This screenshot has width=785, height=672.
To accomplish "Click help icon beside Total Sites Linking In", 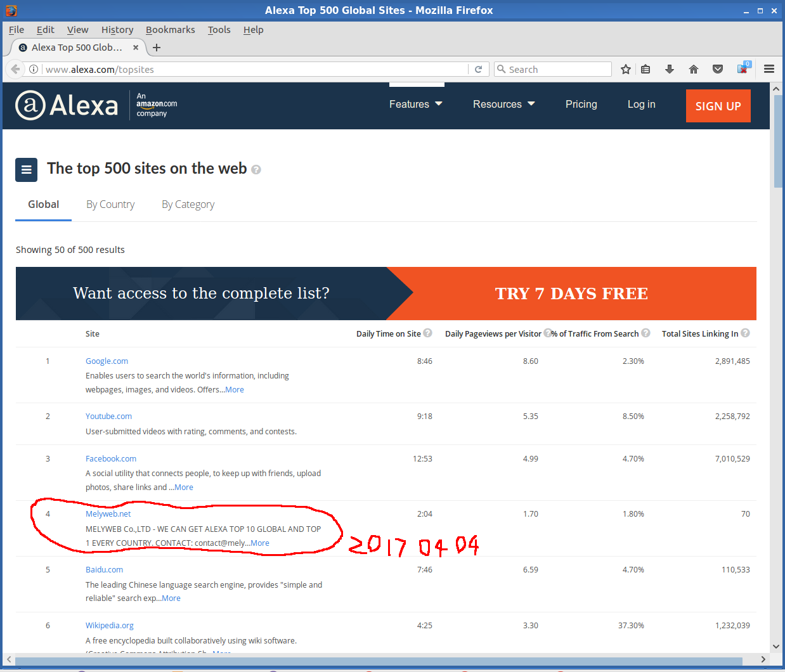I will click(745, 333).
